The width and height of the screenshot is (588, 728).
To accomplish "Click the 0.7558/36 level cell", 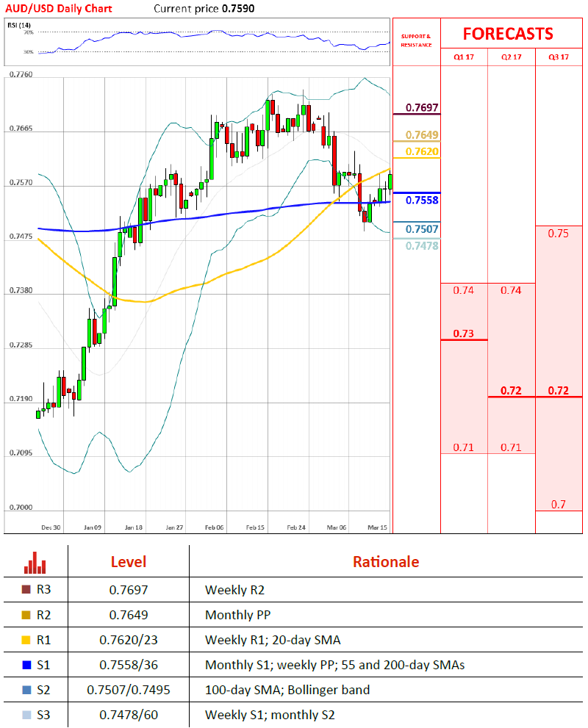I will point(129,666).
